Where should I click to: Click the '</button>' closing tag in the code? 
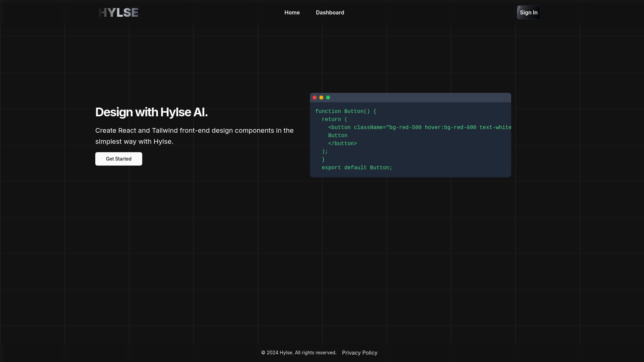342,143
